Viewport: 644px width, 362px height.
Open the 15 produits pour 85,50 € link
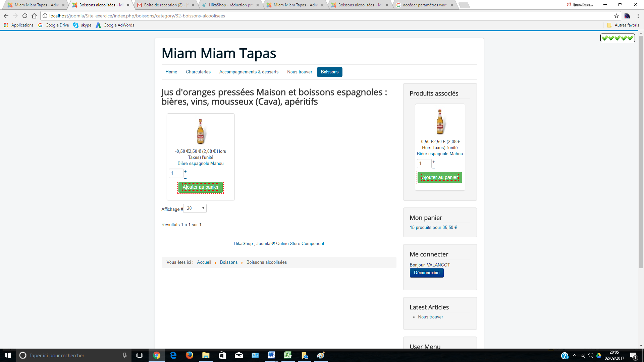[433, 227]
